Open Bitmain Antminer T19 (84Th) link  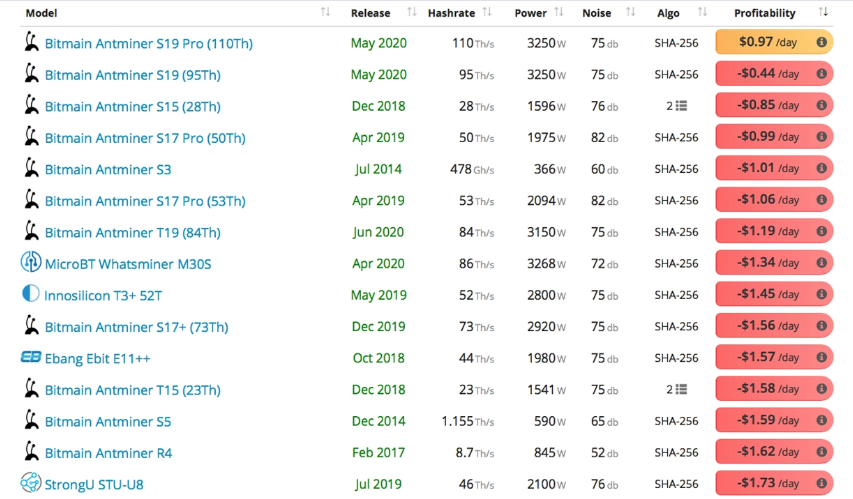(132, 232)
